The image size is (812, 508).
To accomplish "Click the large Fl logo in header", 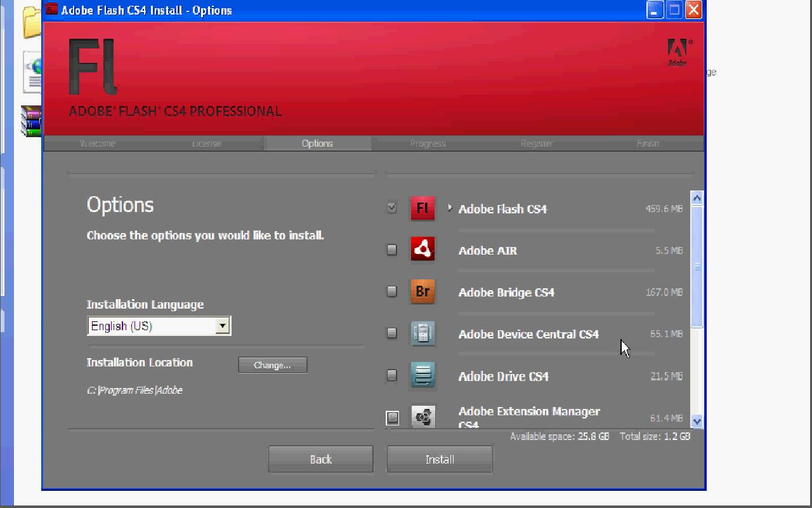I will (x=93, y=67).
